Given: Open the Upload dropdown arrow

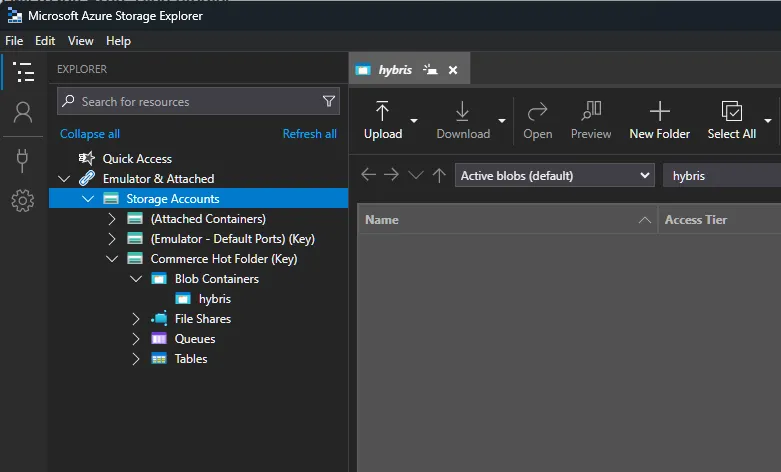Looking at the screenshot, I should (414, 120).
